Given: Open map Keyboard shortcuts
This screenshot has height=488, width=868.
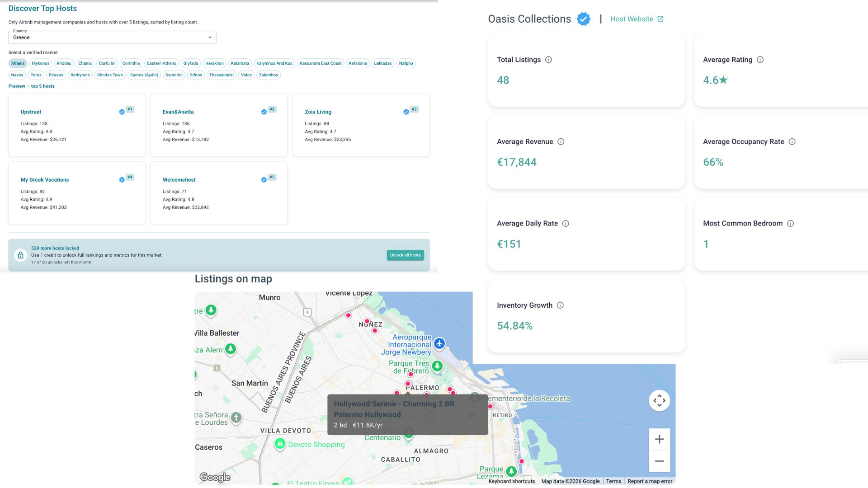Looking at the screenshot, I should (511, 481).
